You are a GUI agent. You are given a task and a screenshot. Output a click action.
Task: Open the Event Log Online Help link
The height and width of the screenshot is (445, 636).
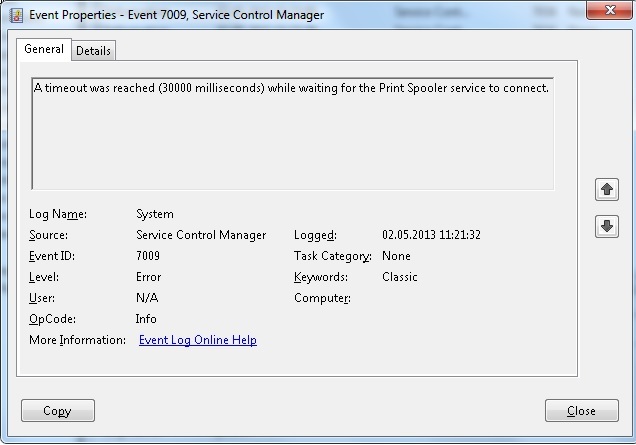pos(197,340)
